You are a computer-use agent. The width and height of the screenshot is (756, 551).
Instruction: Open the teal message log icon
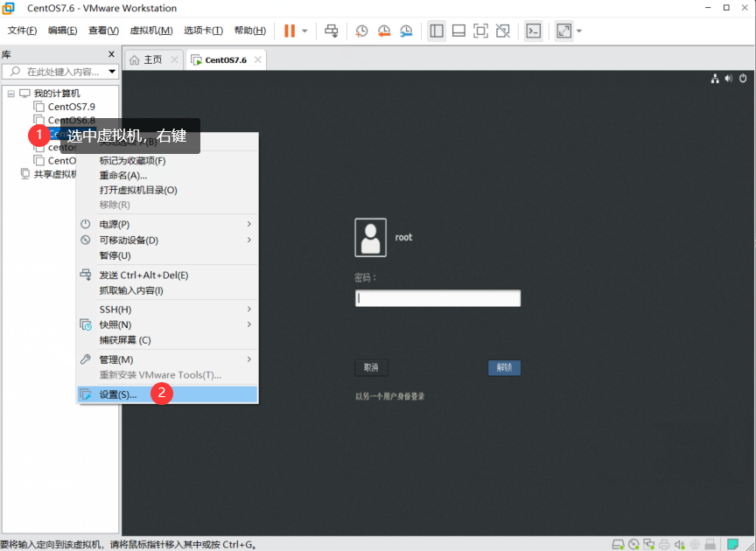pyautogui.click(x=733, y=544)
